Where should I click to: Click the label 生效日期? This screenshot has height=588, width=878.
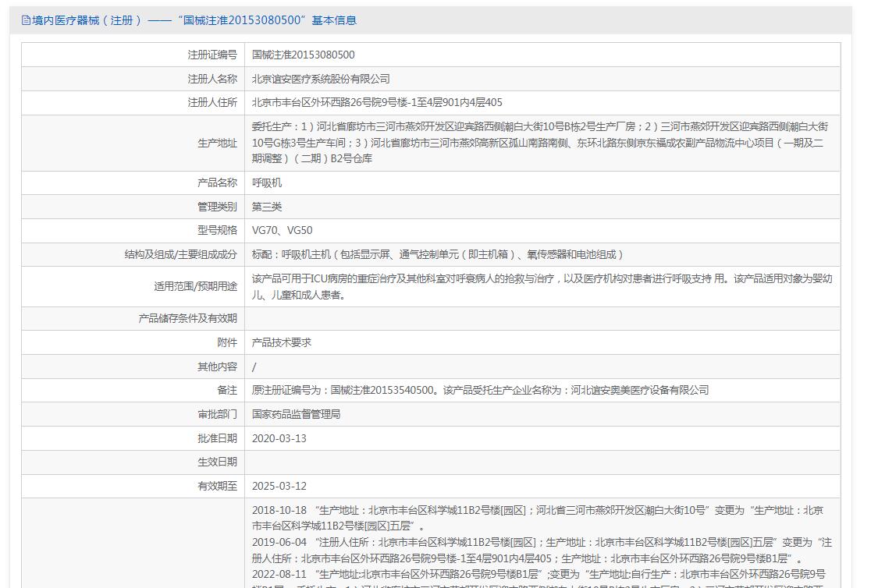[217, 462]
